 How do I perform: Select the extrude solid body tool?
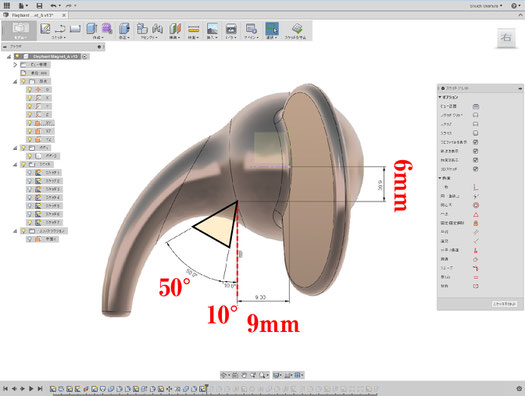point(91,28)
